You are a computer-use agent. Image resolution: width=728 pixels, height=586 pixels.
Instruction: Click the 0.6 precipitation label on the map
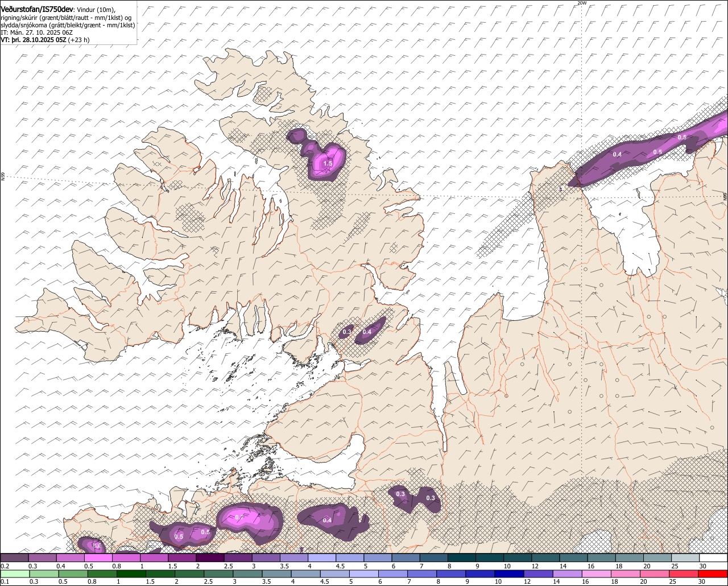pos(97,546)
